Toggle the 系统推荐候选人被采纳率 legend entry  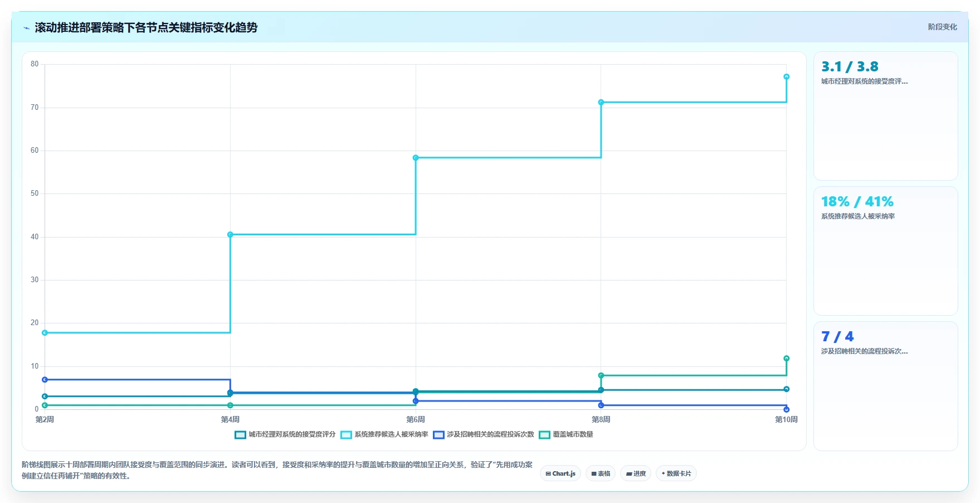(384, 434)
